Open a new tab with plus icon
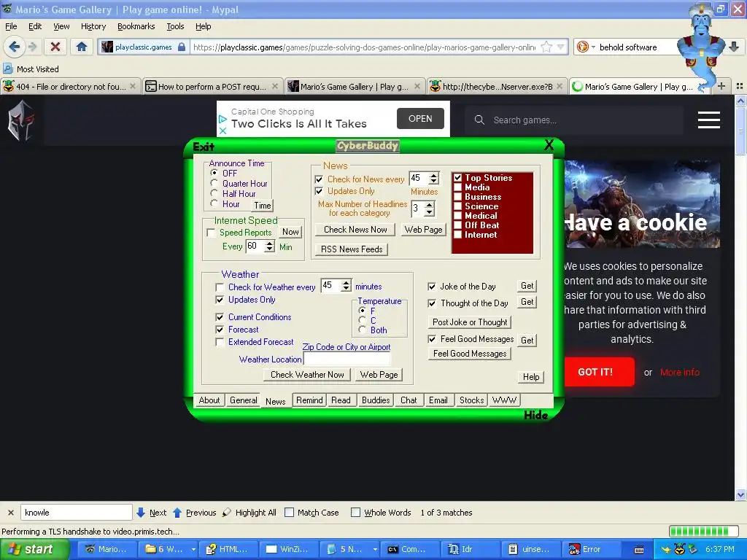 pyautogui.click(x=721, y=86)
